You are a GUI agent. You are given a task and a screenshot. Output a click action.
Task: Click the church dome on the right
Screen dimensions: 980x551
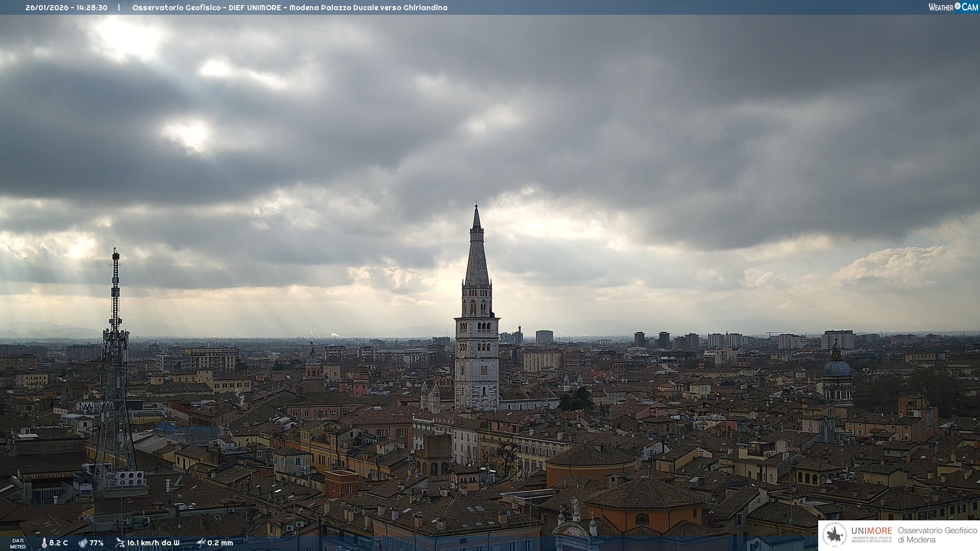(x=837, y=368)
